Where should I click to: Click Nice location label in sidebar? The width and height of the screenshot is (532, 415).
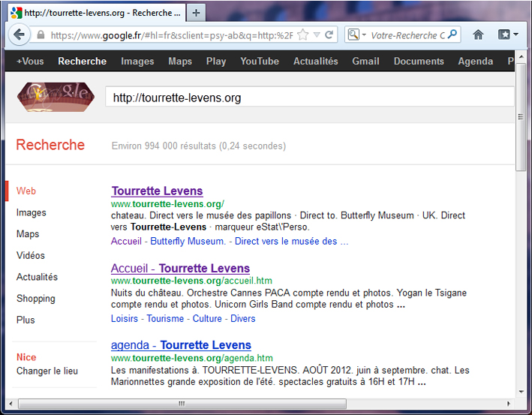[26, 357]
